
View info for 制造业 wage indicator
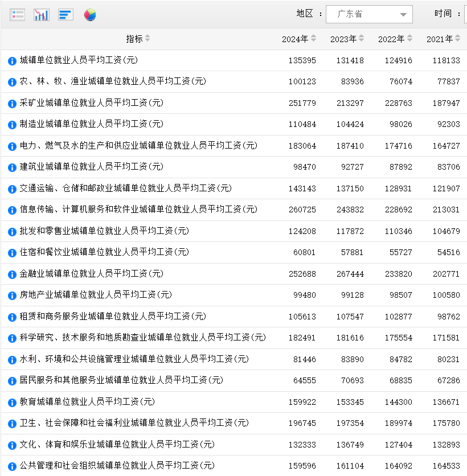pyautogui.click(x=12, y=125)
